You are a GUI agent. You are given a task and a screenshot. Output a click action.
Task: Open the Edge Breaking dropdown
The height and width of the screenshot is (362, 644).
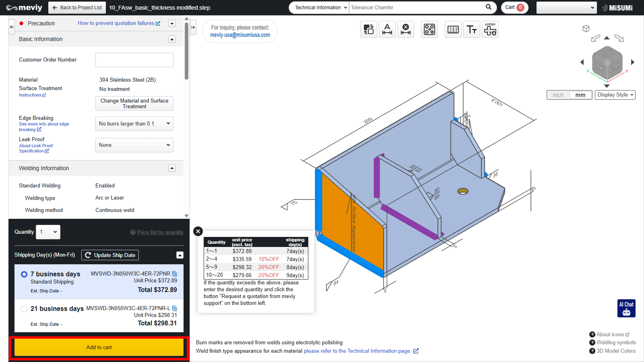coord(134,124)
